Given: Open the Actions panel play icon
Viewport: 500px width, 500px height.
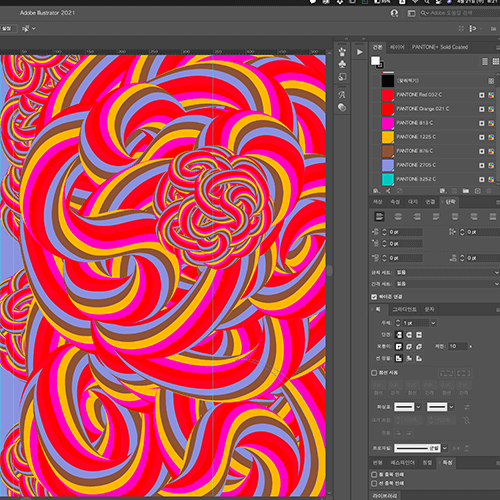Looking at the screenshot, I should pyautogui.click(x=359, y=52).
